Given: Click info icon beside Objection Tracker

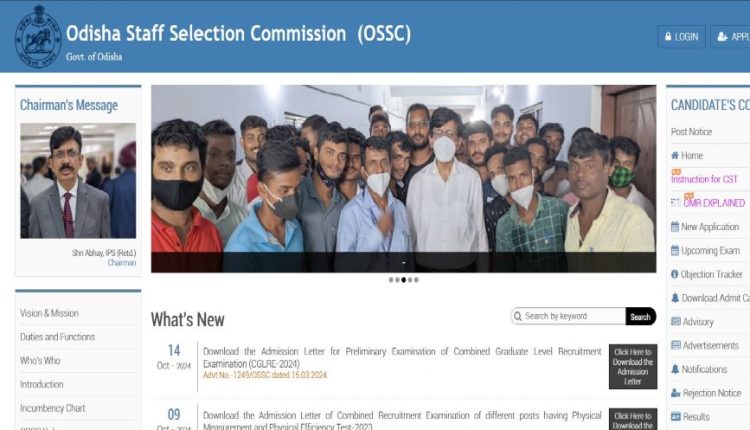Looking at the screenshot, I should [x=675, y=274].
